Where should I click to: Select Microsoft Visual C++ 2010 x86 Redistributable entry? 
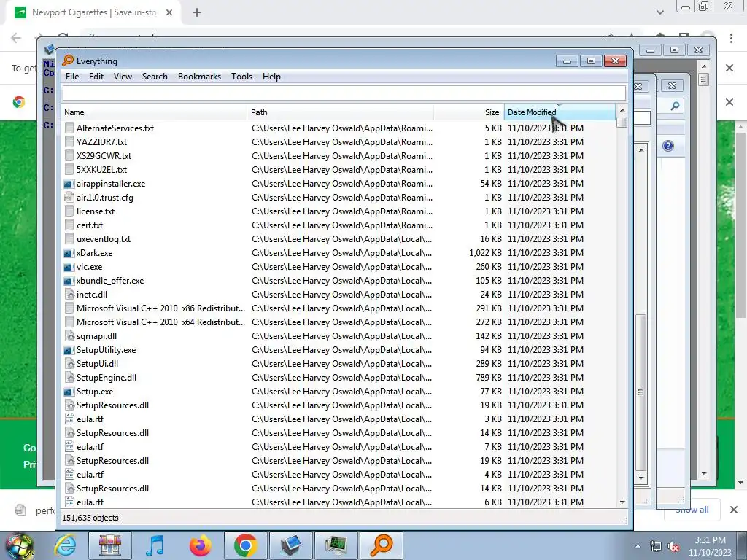click(x=160, y=308)
